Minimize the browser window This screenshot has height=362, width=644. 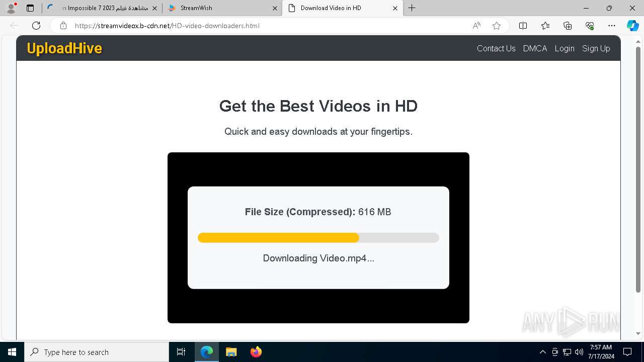(586, 8)
